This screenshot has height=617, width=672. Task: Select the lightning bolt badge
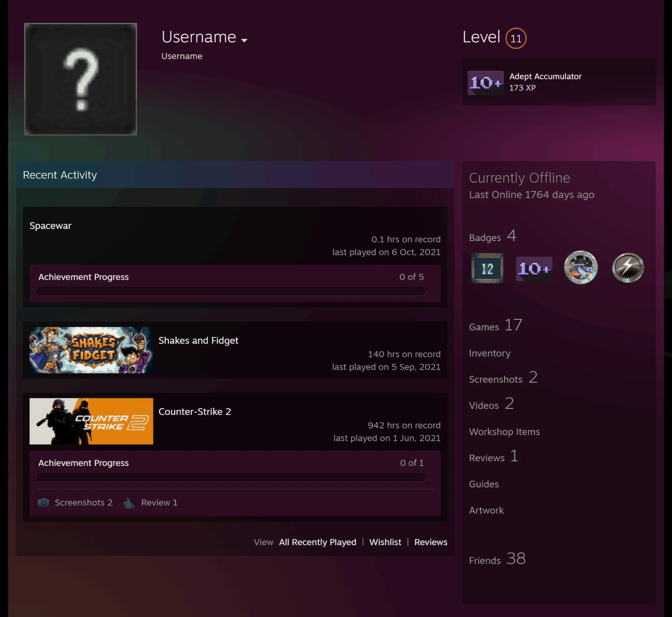(628, 268)
